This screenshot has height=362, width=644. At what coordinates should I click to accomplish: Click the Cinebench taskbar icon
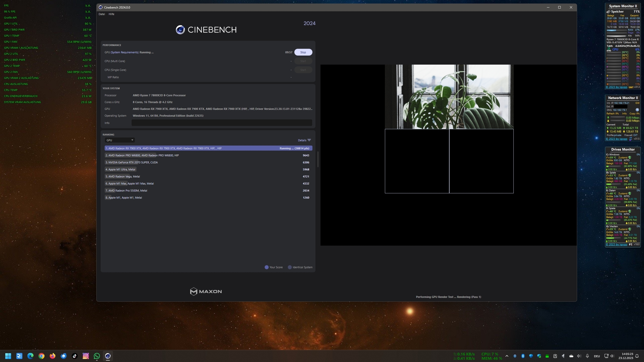108,356
